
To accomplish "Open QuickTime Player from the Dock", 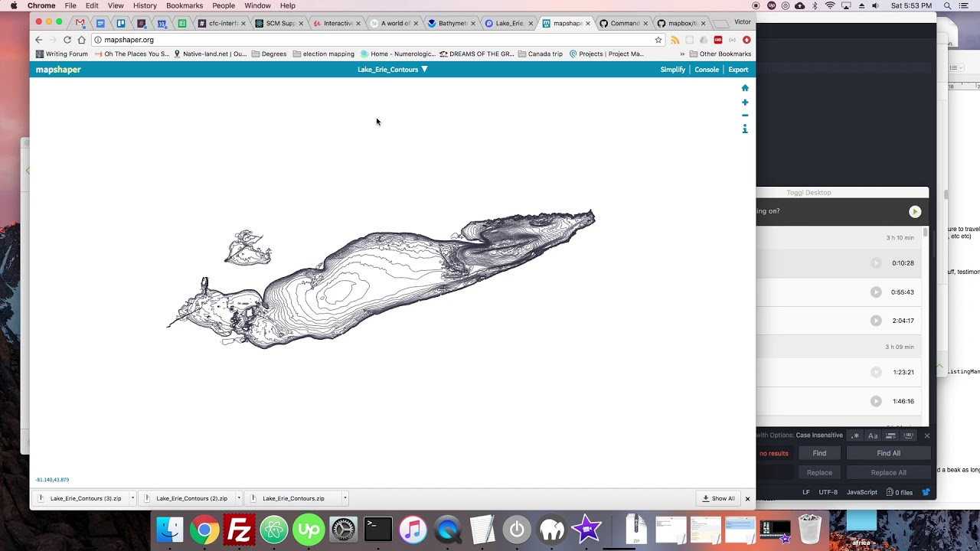I will tap(448, 530).
